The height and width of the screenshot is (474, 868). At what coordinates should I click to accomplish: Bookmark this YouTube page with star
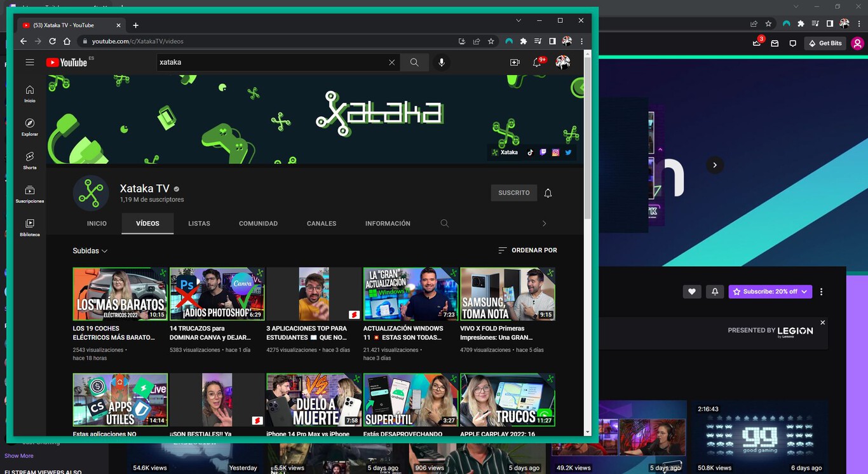(x=491, y=41)
